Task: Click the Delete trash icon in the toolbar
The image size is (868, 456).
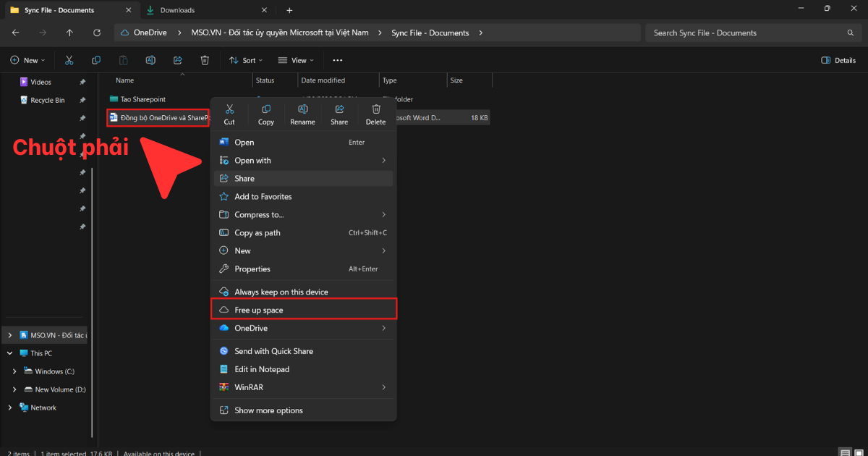Action: (x=205, y=60)
